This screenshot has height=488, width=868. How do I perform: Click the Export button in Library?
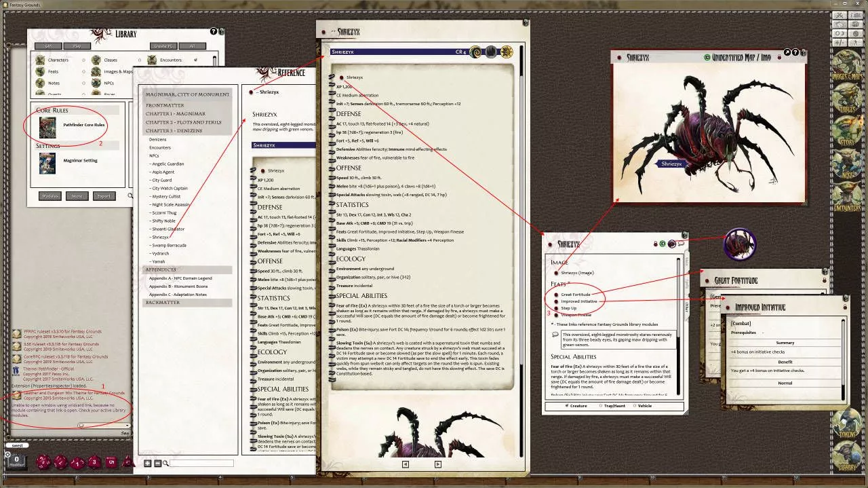[x=104, y=196]
